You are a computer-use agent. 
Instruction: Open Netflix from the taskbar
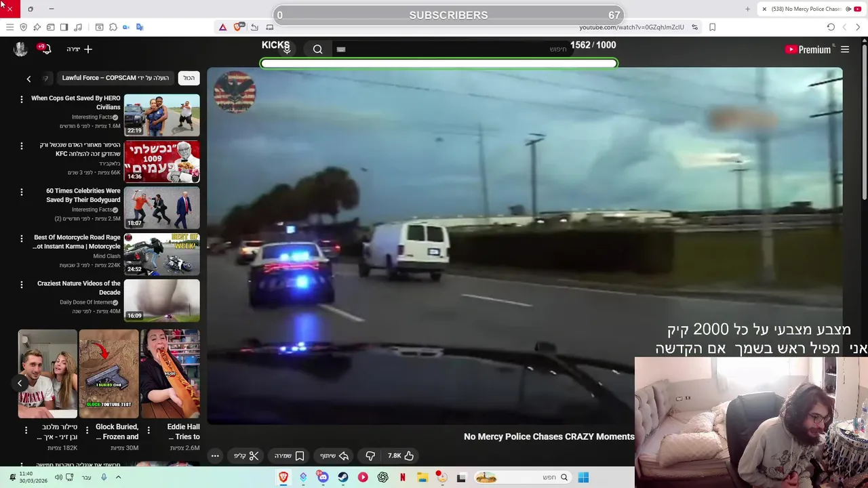403,477
